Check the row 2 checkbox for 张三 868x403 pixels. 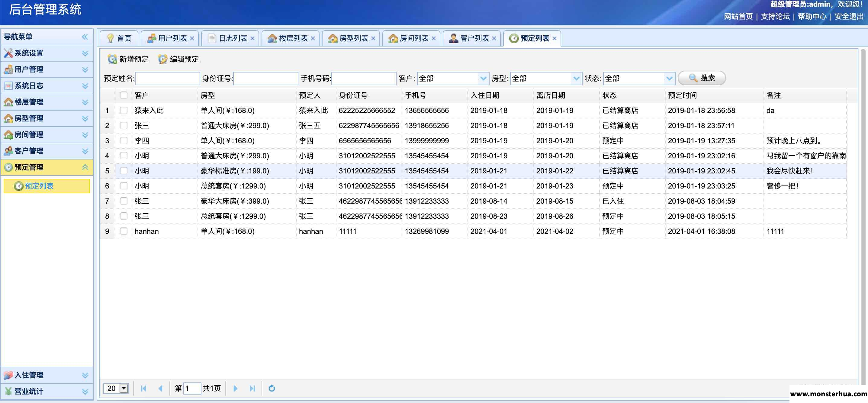click(x=124, y=125)
